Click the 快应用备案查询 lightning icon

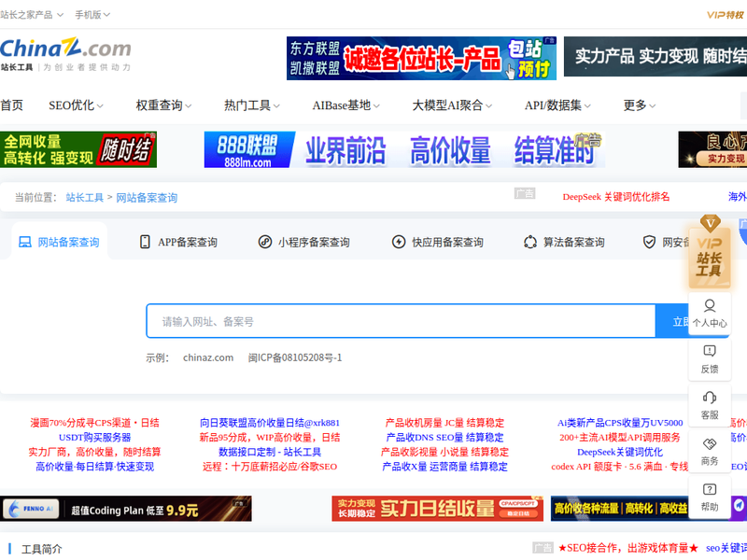click(x=399, y=242)
